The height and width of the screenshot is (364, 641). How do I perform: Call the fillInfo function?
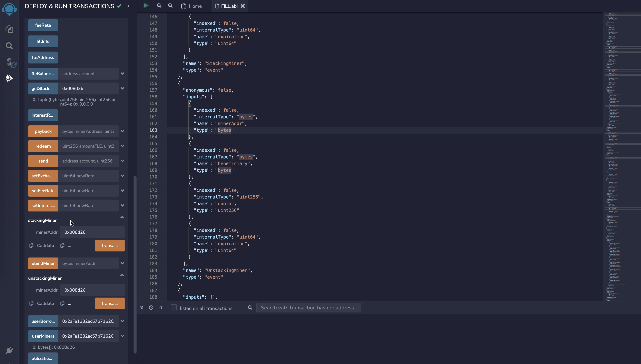pos(43,41)
